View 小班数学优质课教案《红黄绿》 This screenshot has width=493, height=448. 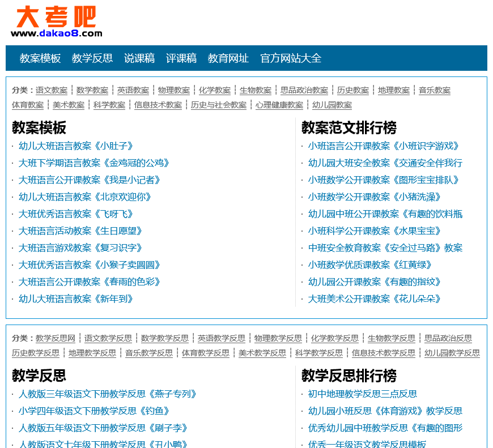pyautogui.click(x=370, y=264)
